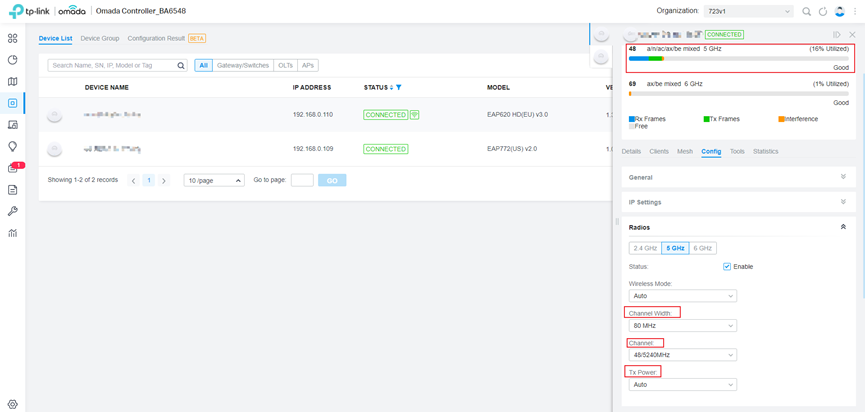Filter device list by APs

[x=308, y=66]
